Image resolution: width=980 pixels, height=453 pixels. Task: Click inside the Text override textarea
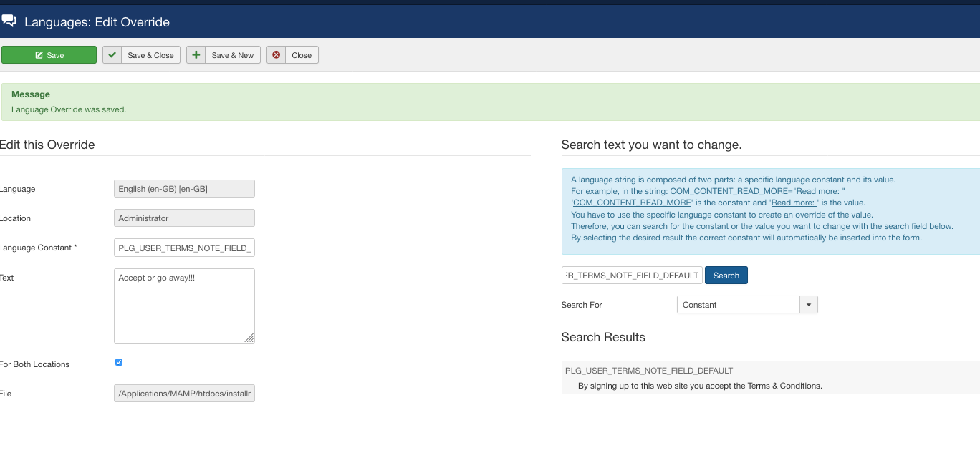click(x=184, y=306)
